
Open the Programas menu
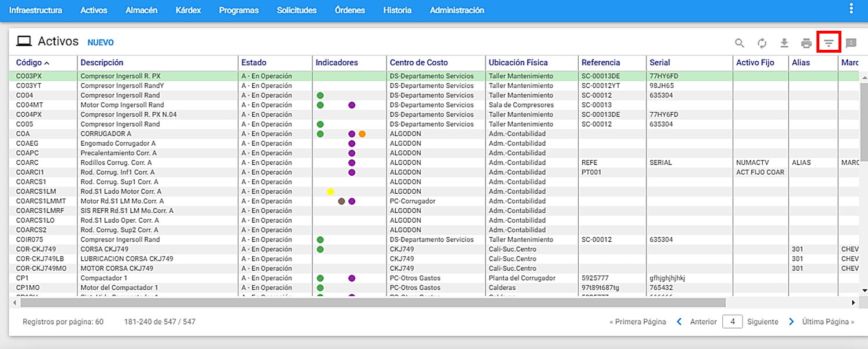pyautogui.click(x=239, y=10)
